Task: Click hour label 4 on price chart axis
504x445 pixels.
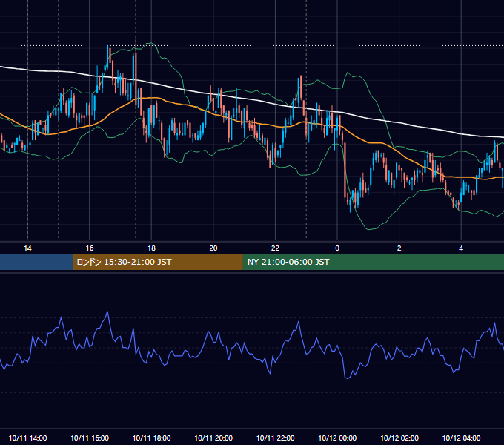Action: (461, 248)
